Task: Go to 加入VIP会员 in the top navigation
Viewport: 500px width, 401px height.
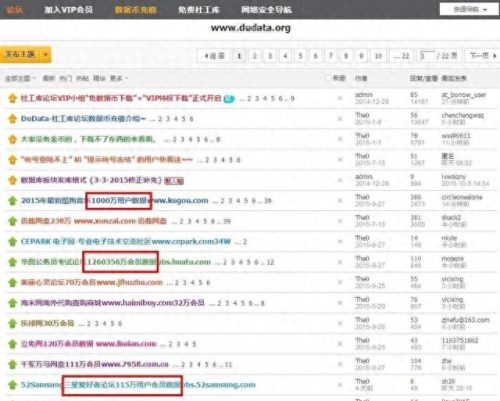Action: tap(68, 10)
